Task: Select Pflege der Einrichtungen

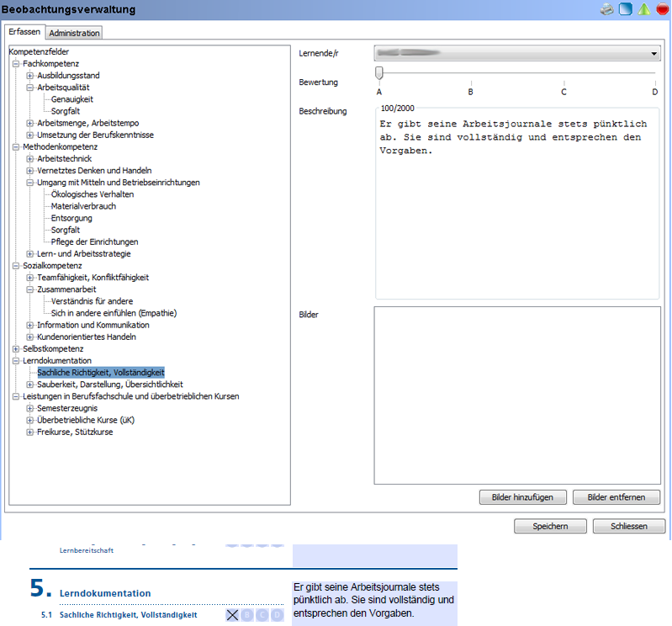Action: click(x=94, y=242)
